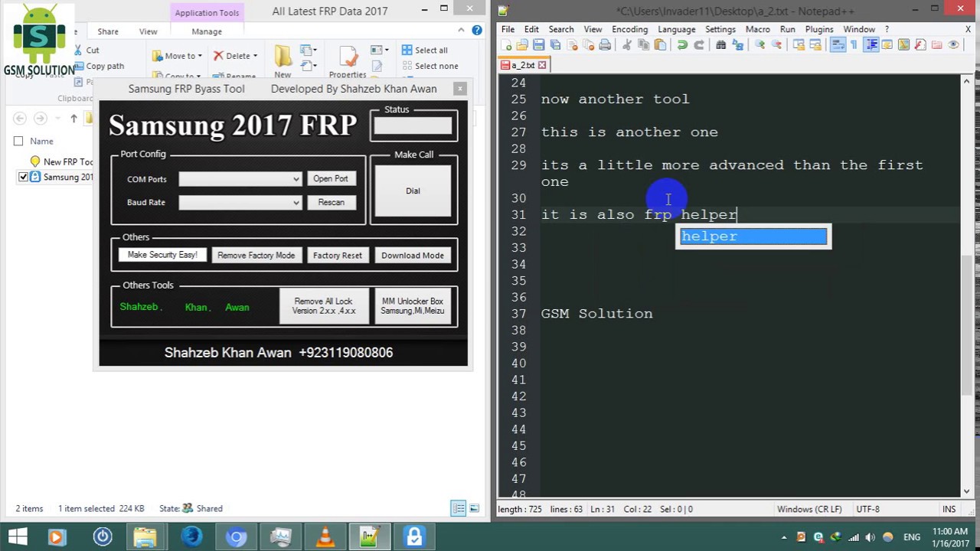Open Explorer Help with the question mark icon
This screenshot has height=551, width=980.
[477, 30]
